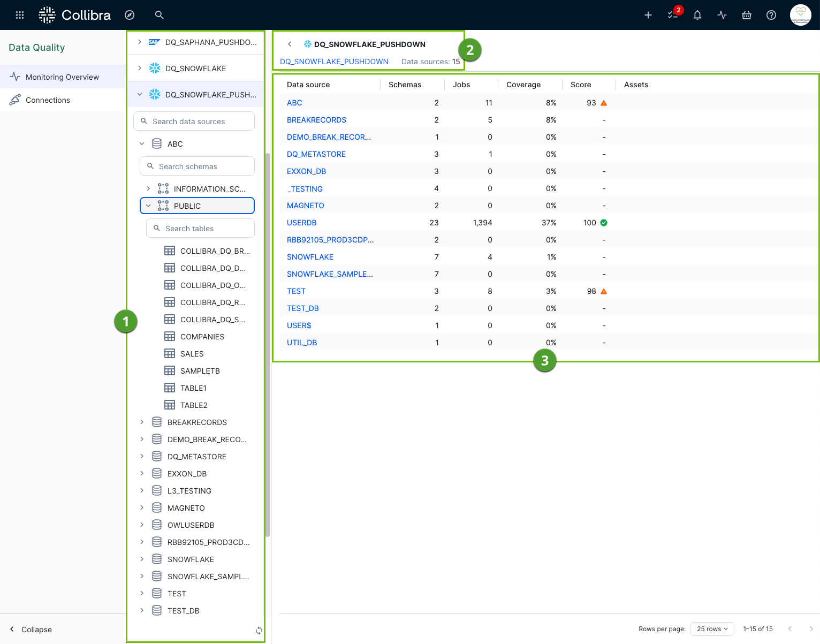
Task: Click USERDB's green score checkmark badge
Action: 604,223
